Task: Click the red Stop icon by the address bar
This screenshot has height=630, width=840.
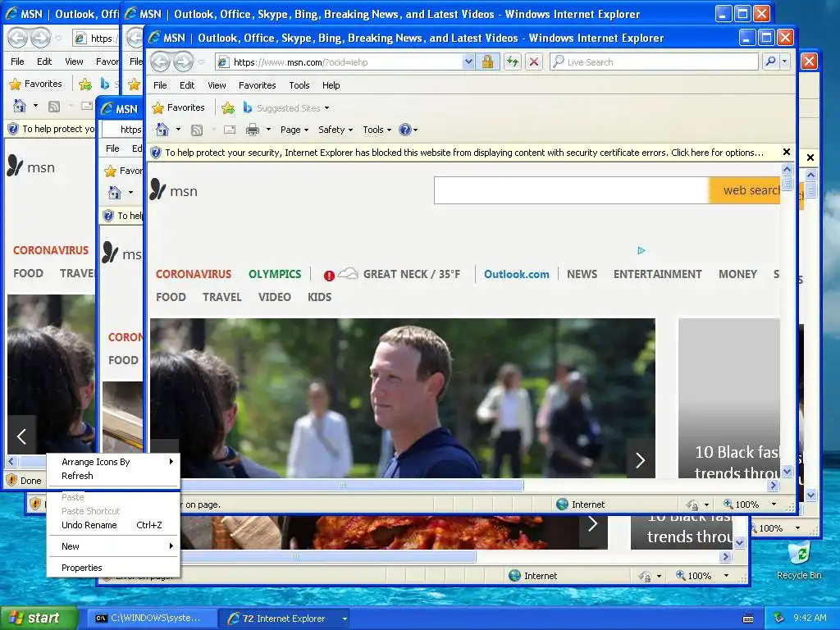Action: coord(533,62)
